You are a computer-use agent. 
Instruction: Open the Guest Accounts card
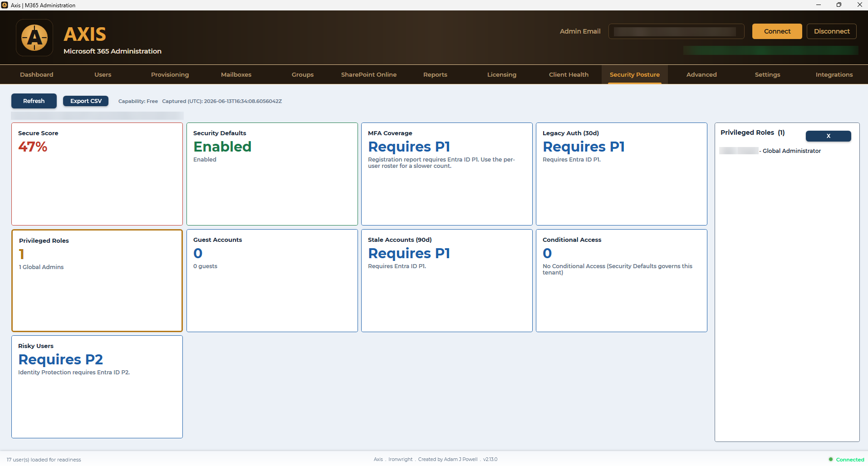tap(272, 280)
